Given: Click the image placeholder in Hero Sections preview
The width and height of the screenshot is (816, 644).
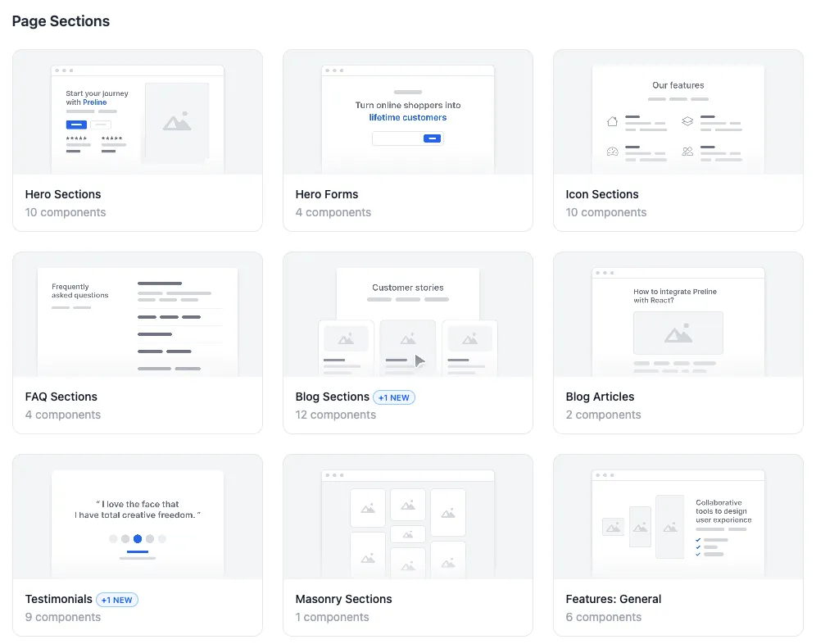Looking at the screenshot, I should [177, 123].
